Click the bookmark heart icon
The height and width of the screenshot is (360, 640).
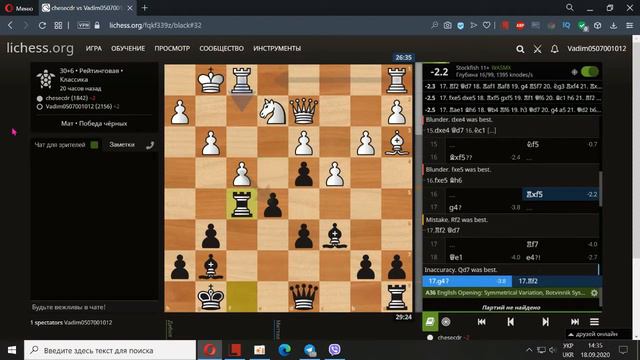(x=486, y=25)
